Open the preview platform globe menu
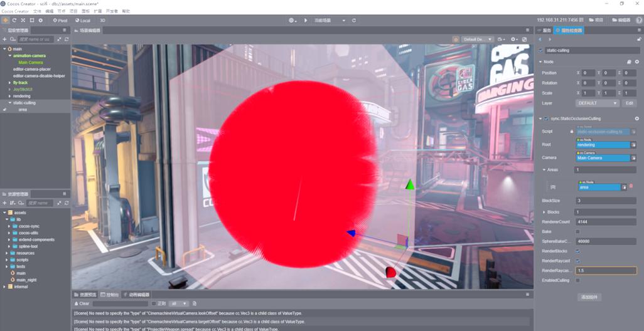This screenshot has width=644, height=331. pyautogui.click(x=292, y=20)
